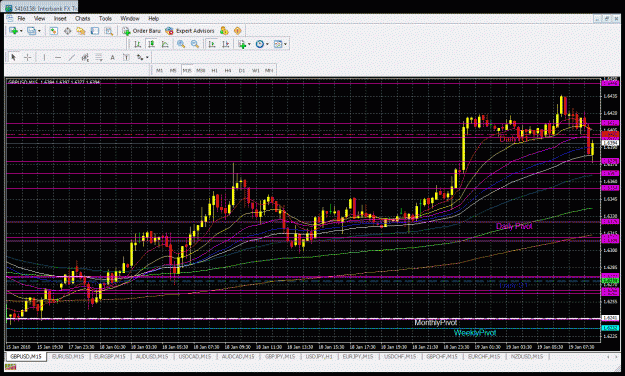Switch to the M1 timeframe
This screenshot has width=625, height=376.
click(x=159, y=71)
